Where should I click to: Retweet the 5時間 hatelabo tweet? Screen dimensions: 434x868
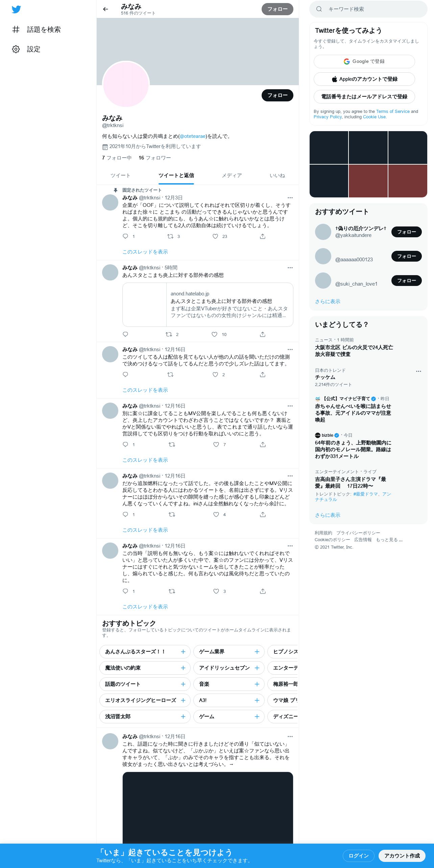pyautogui.click(x=169, y=334)
